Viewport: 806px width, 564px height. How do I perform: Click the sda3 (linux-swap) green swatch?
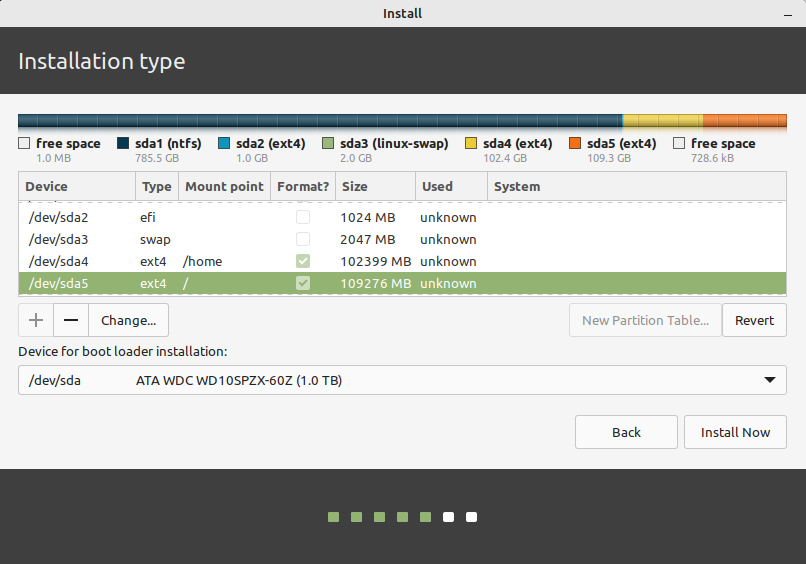click(x=328, y=143)
